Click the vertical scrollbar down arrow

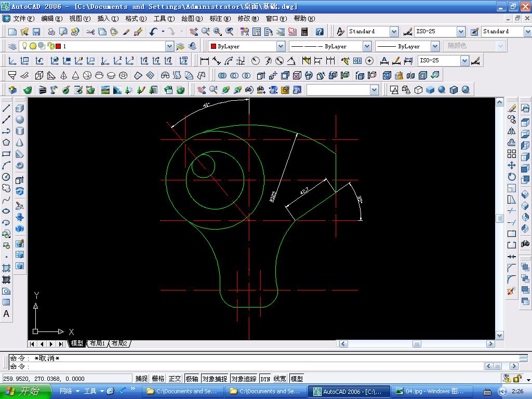[x=499, y=336]
